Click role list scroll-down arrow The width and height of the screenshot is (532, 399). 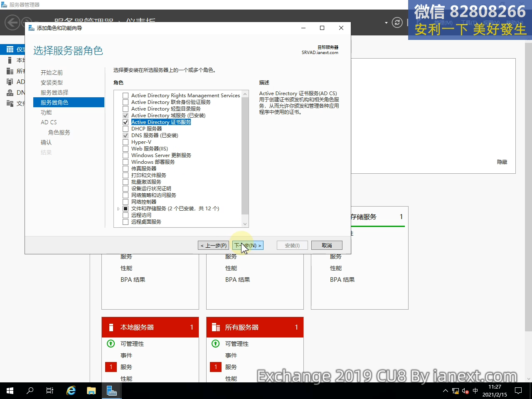tap(245, 224)
